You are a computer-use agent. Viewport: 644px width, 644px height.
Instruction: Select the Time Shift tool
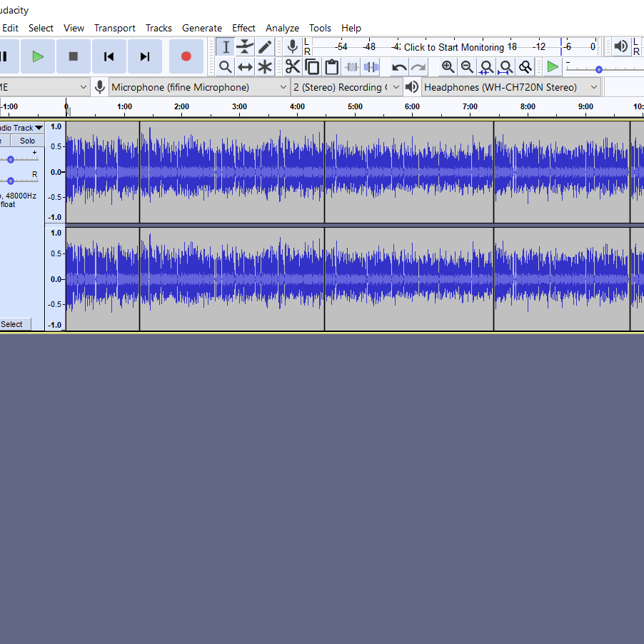pos(245,67)
